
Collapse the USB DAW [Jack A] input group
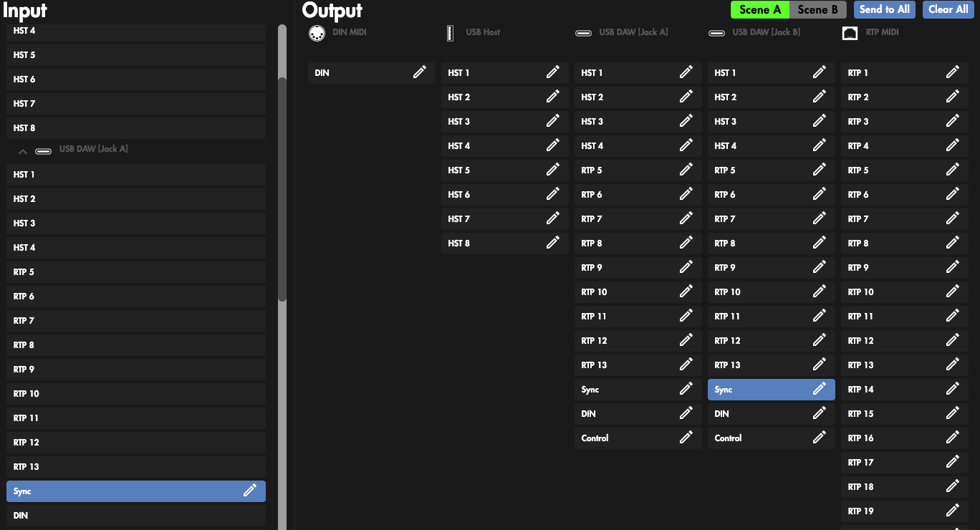[23, 151]
